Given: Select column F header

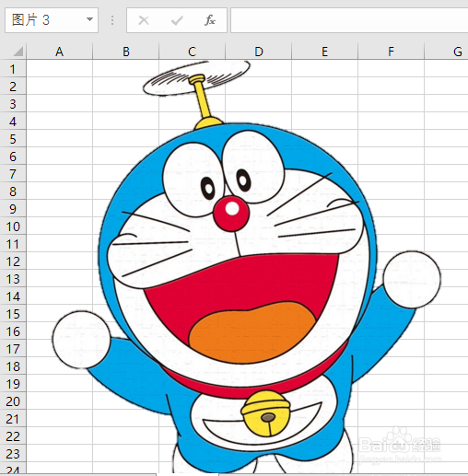Looking at the screenshot, I should (x=391, y=52).
